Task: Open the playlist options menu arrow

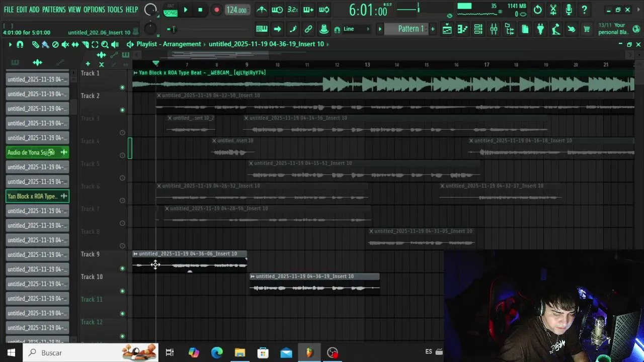Action: tap(10, 45)
